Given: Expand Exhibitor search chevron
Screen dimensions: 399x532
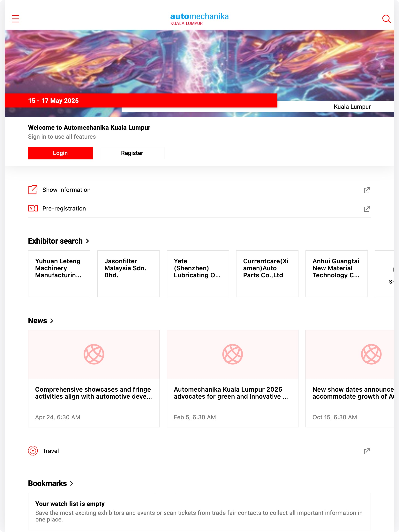Looking at the screenshot, I should pyautogui.click(x=87, y=241).
